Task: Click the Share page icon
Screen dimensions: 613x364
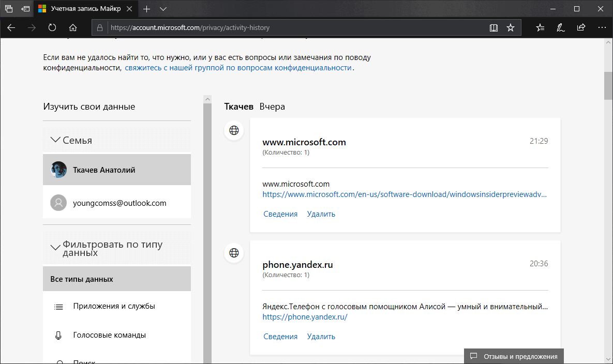Action: pyautogui.click(x=580, y=27)
